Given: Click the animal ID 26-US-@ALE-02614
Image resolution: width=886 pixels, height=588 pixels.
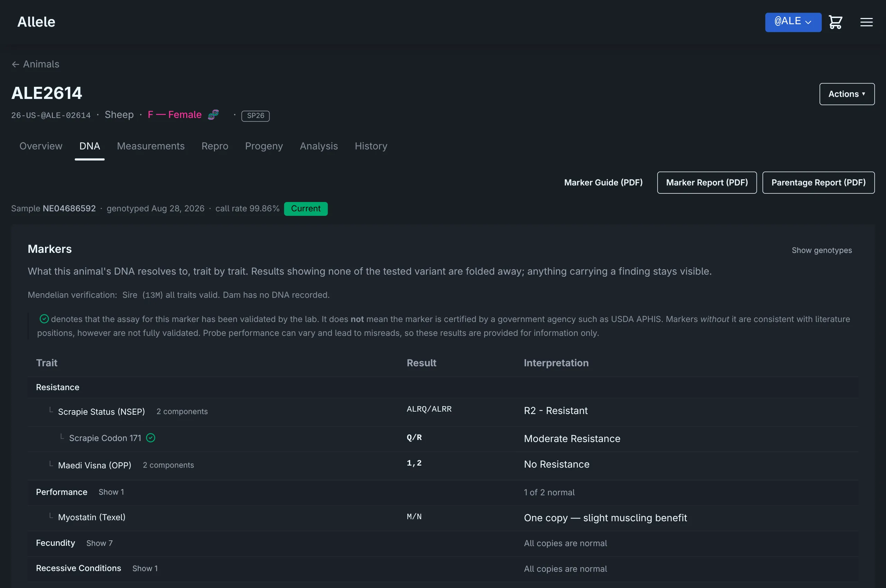Looking at the screenshot, I should [51, 115].
